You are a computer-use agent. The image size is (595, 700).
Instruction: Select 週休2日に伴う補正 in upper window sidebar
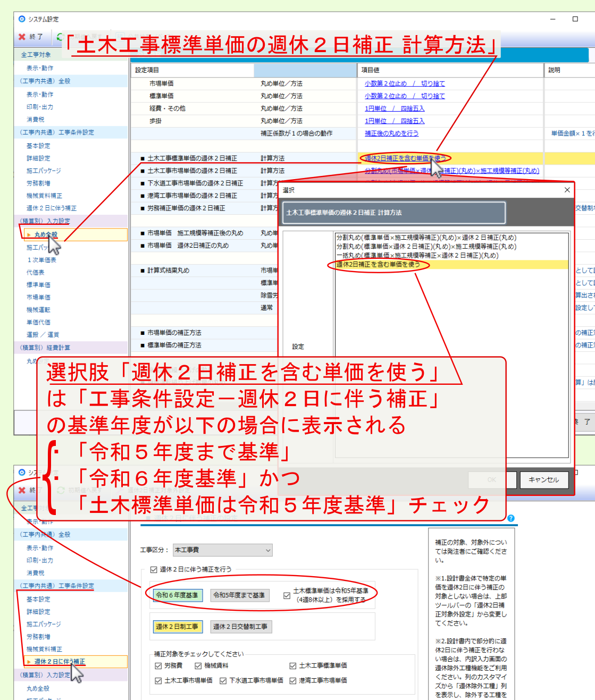(52, 208)
